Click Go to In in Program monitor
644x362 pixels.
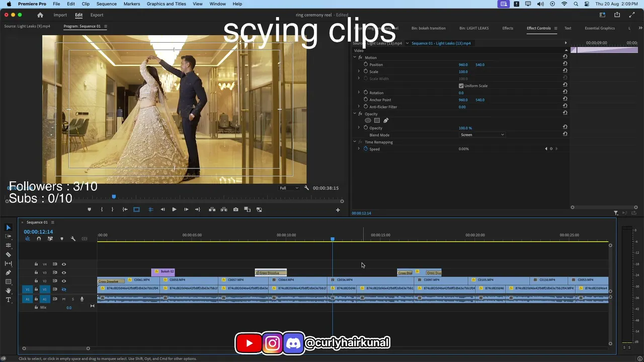coord(125,210)
